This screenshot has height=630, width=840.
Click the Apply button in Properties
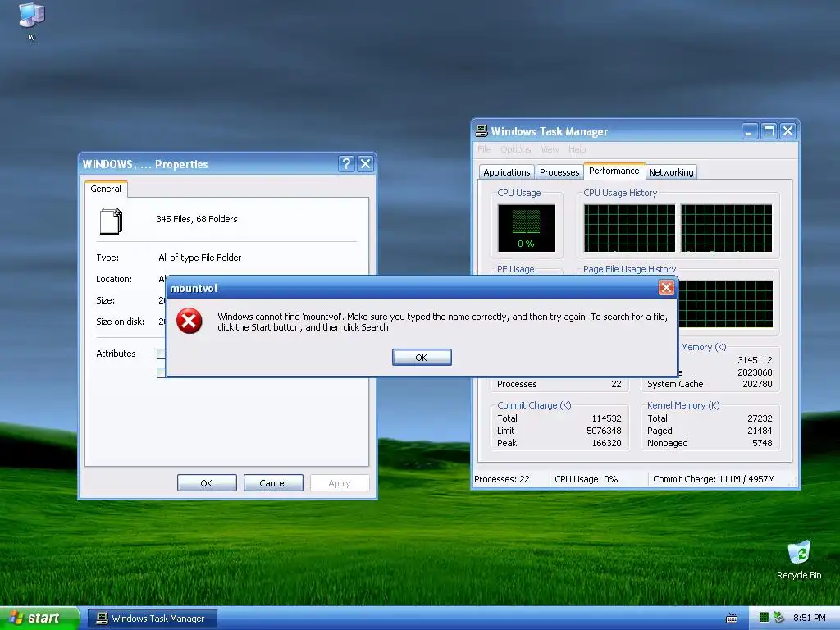click(339, 482)
